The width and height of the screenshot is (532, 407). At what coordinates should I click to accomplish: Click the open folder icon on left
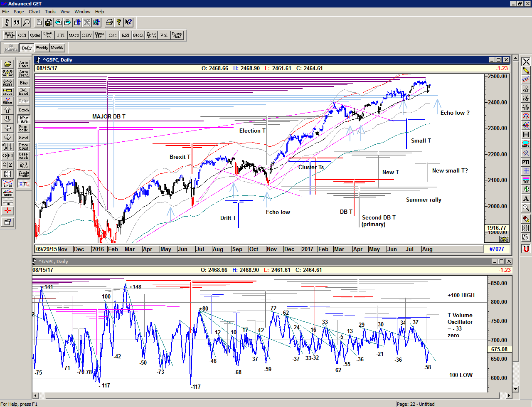pyautogui.click(x=7, y=64)
